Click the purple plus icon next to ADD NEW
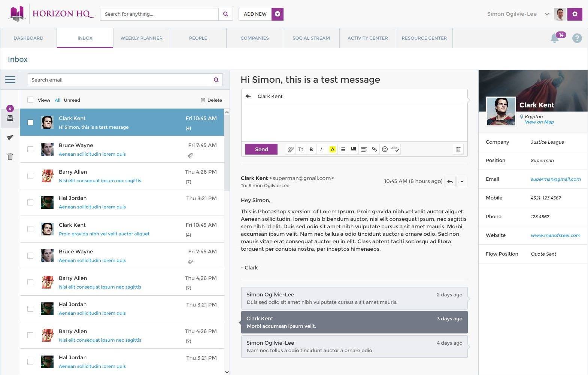 278,14
